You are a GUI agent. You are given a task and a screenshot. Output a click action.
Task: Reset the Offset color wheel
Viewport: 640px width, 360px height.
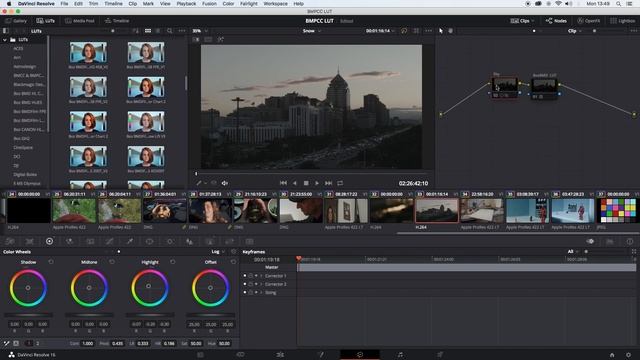[x=233, y=262]
